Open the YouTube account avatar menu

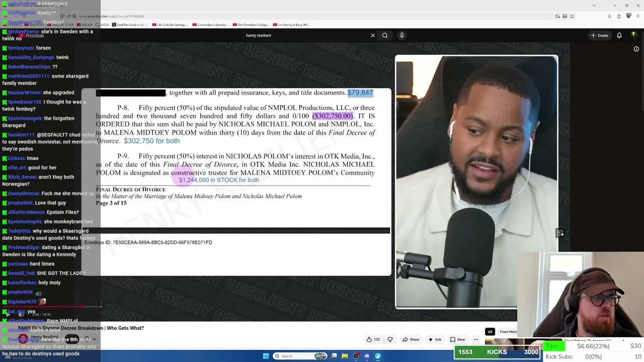[x=634, y=35]
